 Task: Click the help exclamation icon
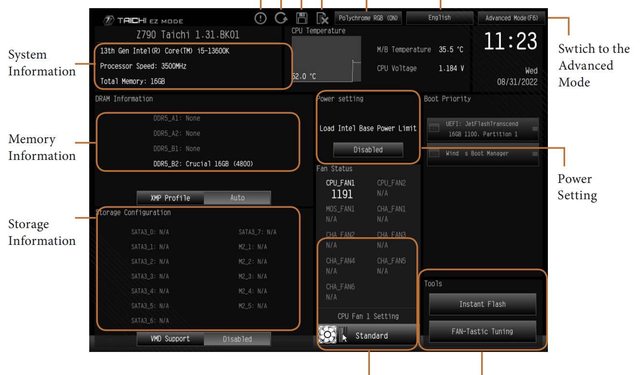(x=260, y=18)
